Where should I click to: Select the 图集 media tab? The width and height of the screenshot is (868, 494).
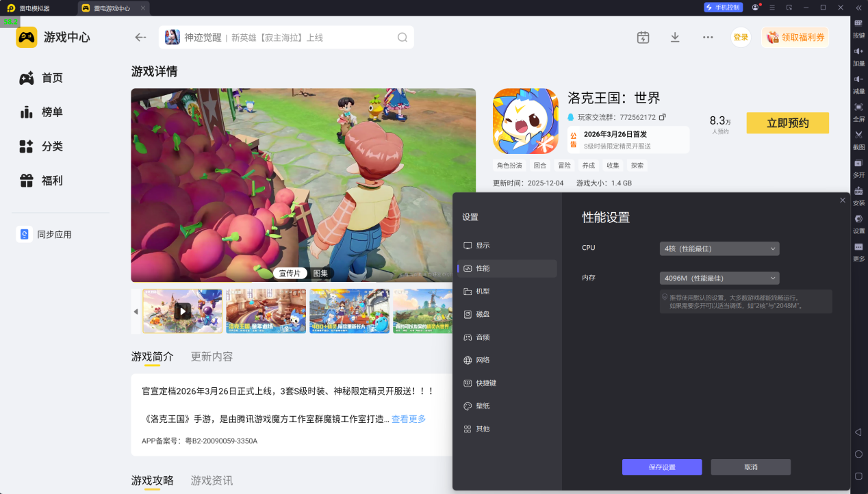click(x=320, y=273)
